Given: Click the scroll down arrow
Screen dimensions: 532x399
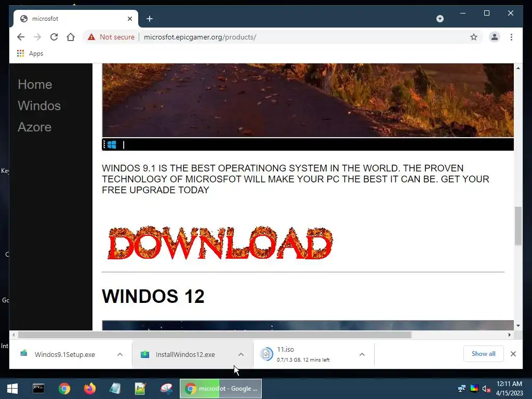Looking at the screenshot, I should click(x=518, y=326).
